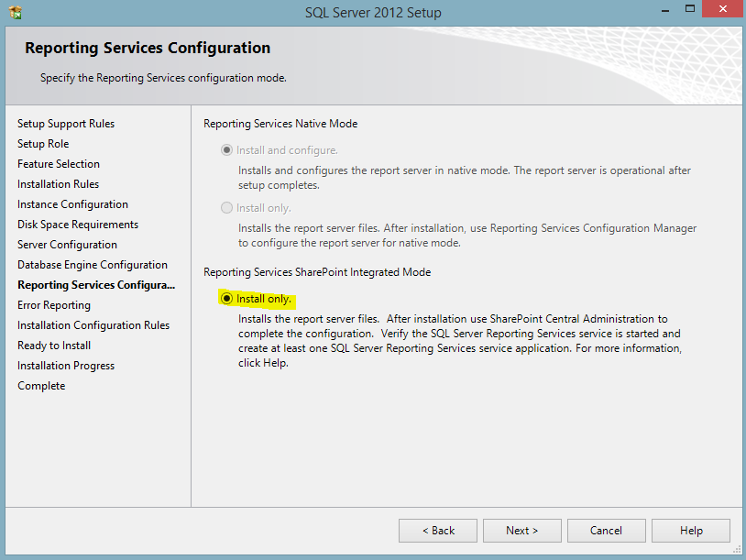Click the Back button
This screenshot has height=560, width=746.
click(x=438, y=531)
